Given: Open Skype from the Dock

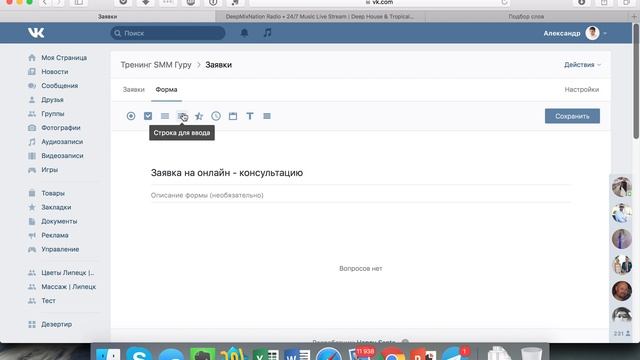Looking at the screenshot, I should point(139,355).
